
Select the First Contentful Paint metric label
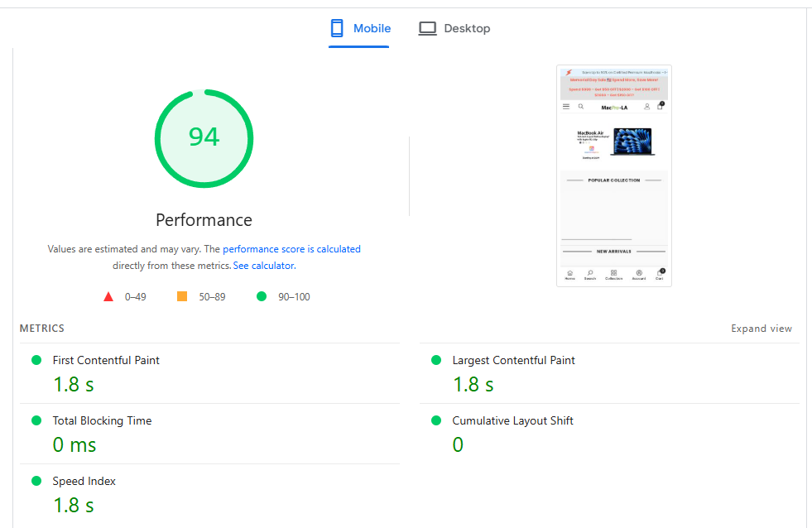pos(106,361)
